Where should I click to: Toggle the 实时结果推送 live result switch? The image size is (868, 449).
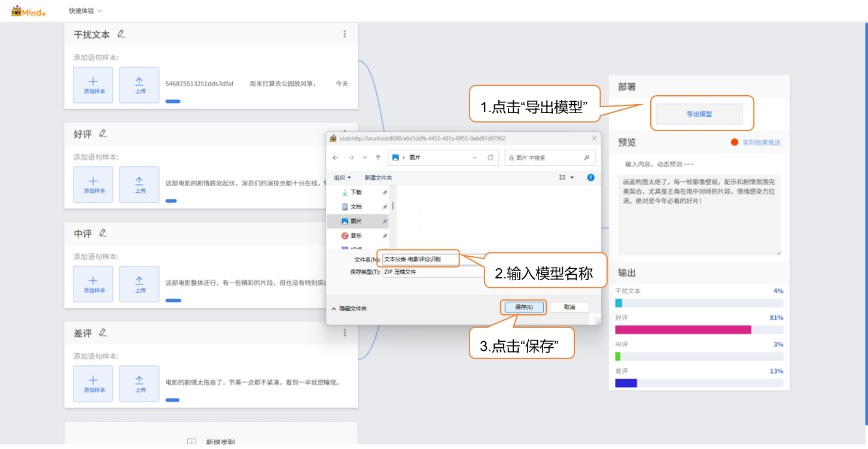[735, 142]
